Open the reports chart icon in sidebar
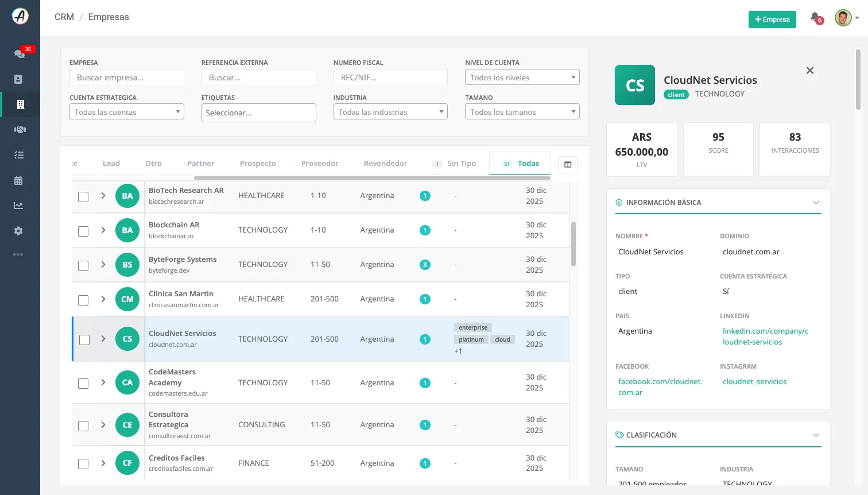The image size is (868, 495). pos(19,206)
